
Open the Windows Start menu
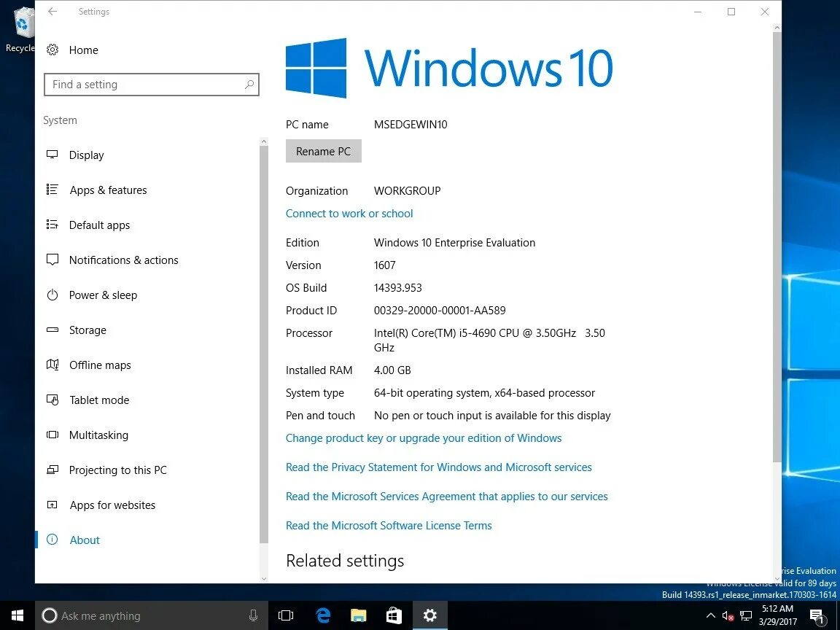(17, 615)
